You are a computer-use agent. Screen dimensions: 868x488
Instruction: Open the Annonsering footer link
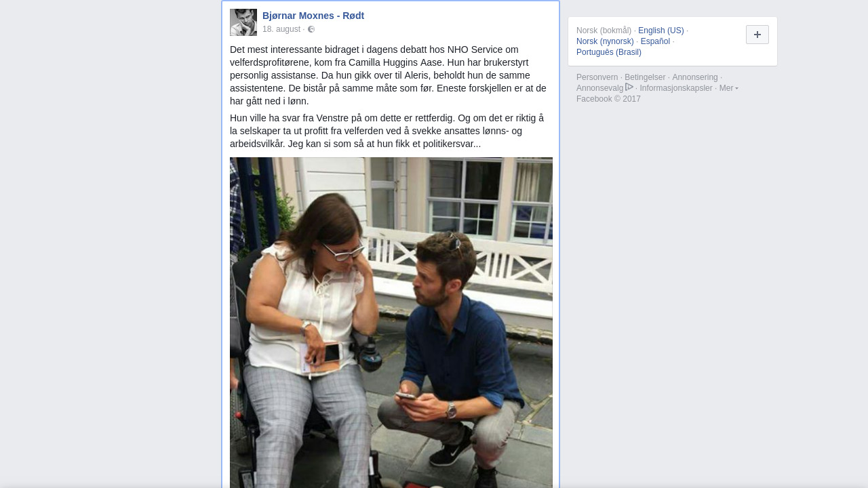pos(695,77)
